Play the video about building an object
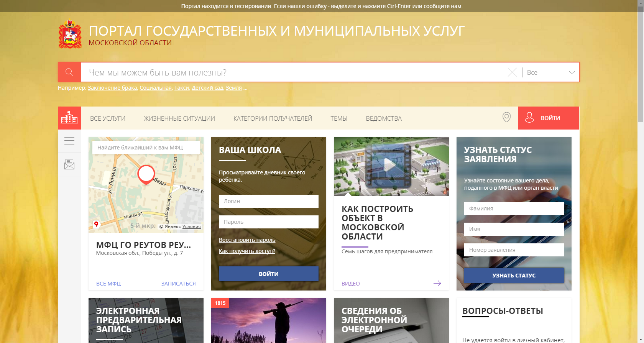Viewport: 644px width, 343px height. click(x=390, y=164)
